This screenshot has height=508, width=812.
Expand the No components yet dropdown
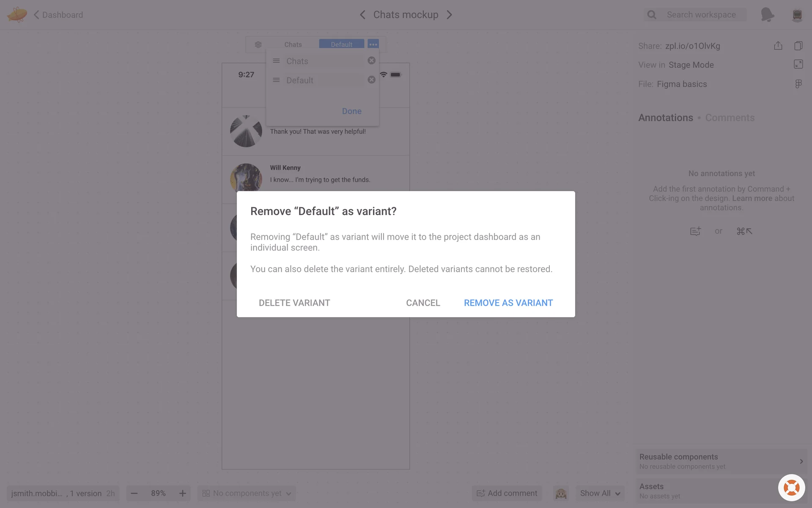coord(247,493)
